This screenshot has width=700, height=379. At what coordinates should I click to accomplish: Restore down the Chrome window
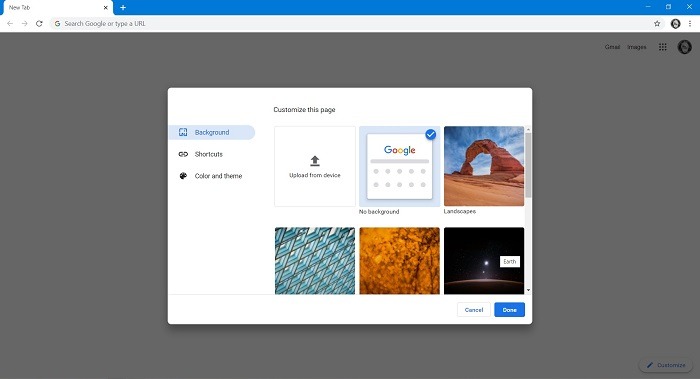coord(668,7)
